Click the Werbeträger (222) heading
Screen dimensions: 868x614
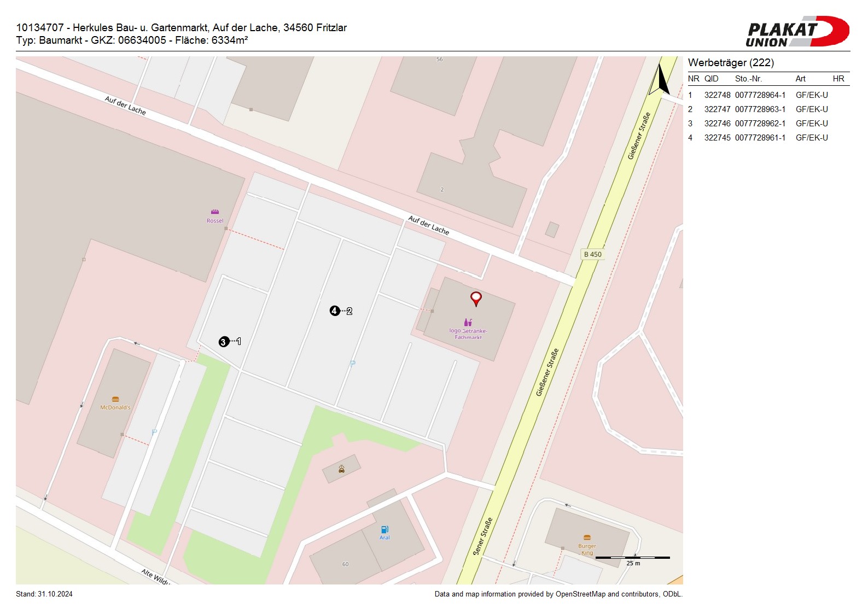tap(731, 63)
